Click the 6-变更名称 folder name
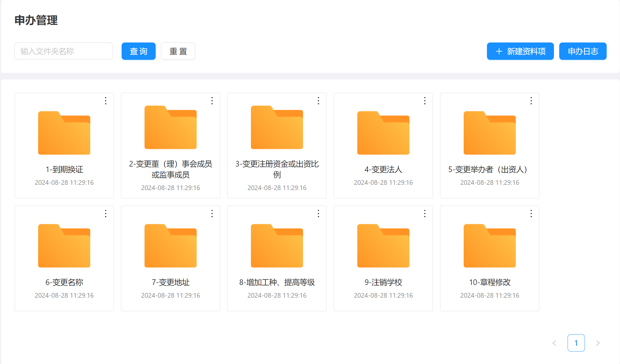620x364 pixels. (64, 282)
